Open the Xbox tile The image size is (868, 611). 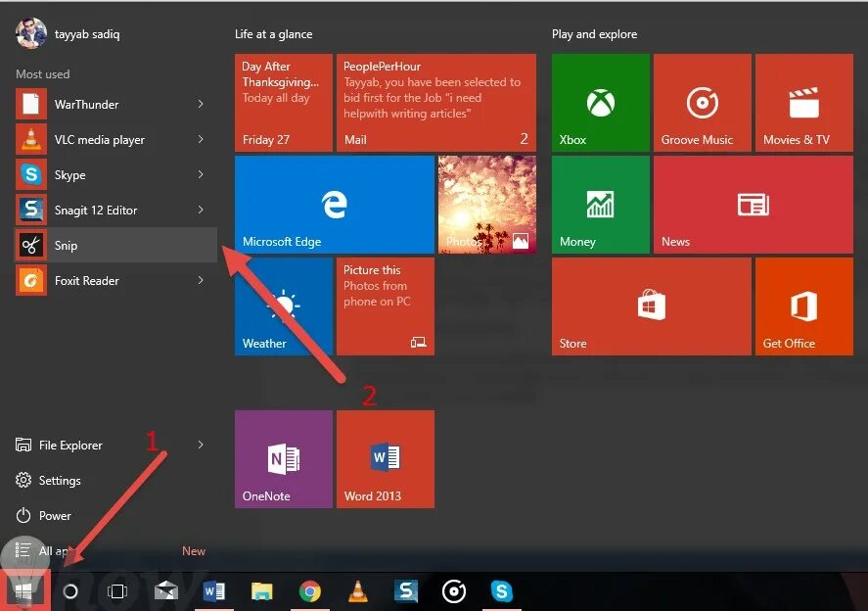pos(601,103)
